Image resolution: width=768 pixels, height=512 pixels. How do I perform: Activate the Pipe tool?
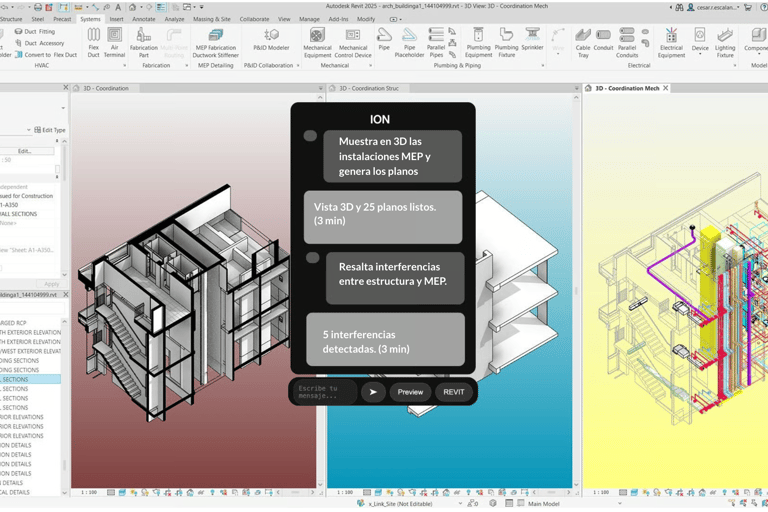pyautogui.click(x=384, y=39)
